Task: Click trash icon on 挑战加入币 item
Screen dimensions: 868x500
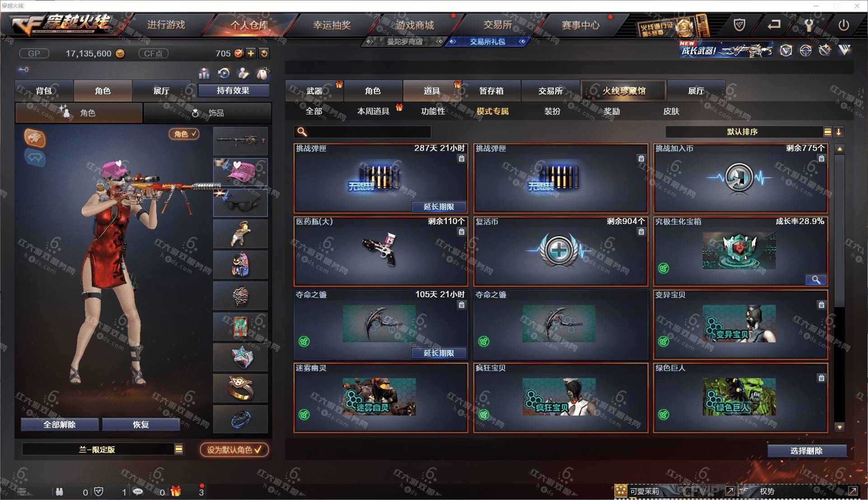Action: point(821,159)
